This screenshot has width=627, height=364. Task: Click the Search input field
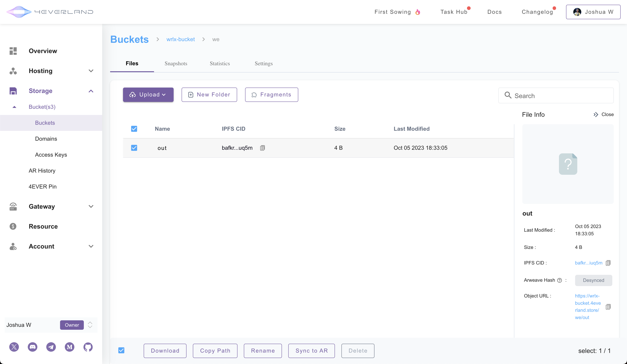tap(560, 96)
